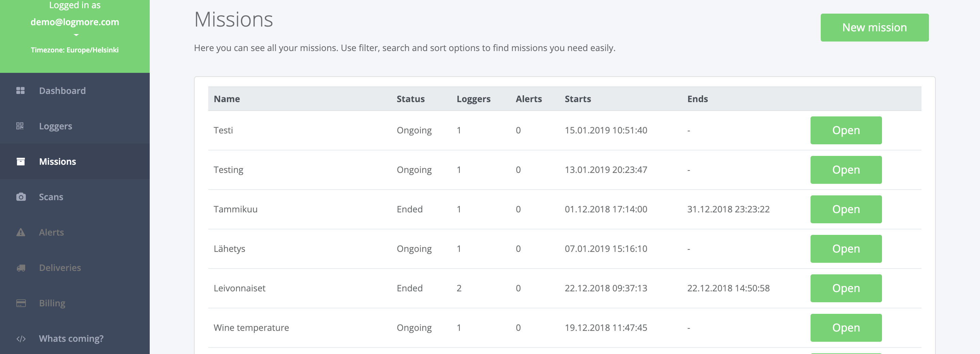Click the Dashboard grid icon

click(20, 91)
